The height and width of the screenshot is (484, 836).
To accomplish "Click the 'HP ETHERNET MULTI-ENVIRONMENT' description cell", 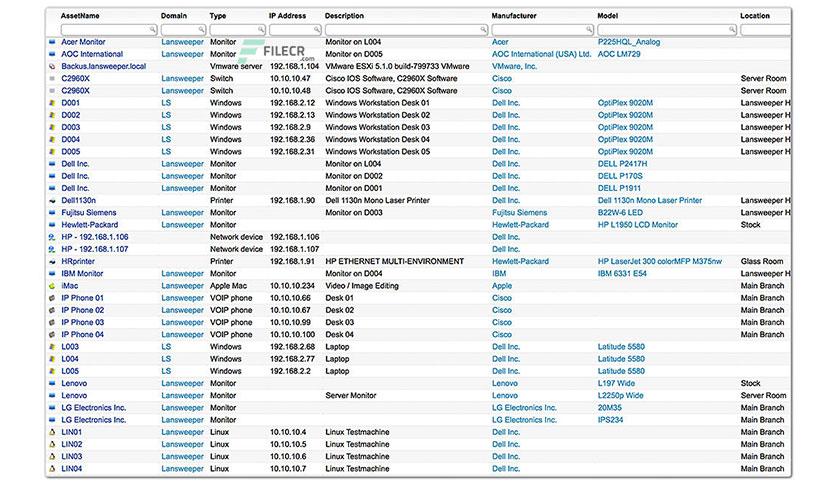I will pos(395,262).
